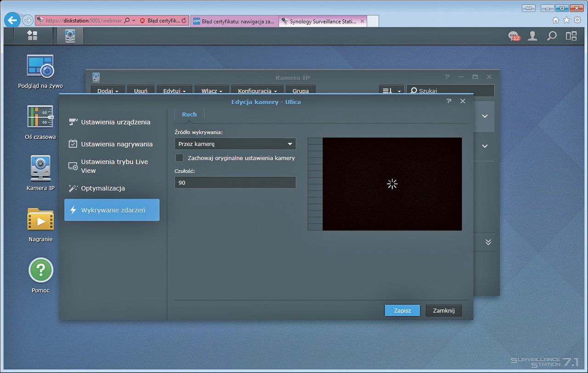
Task: Select Ustawienia nagrywania section
Action: pyautogui.click(x=112, y=144)
